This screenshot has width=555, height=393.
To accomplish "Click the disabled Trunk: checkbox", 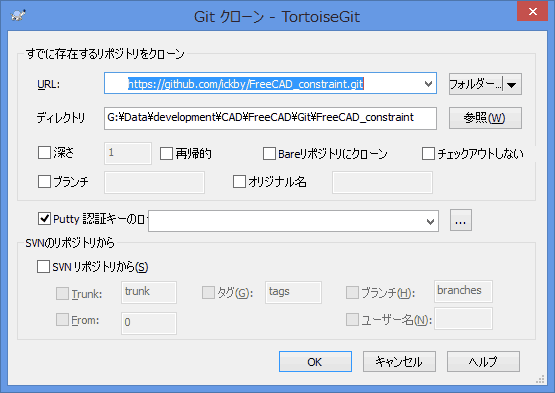I will pos(62,293).
